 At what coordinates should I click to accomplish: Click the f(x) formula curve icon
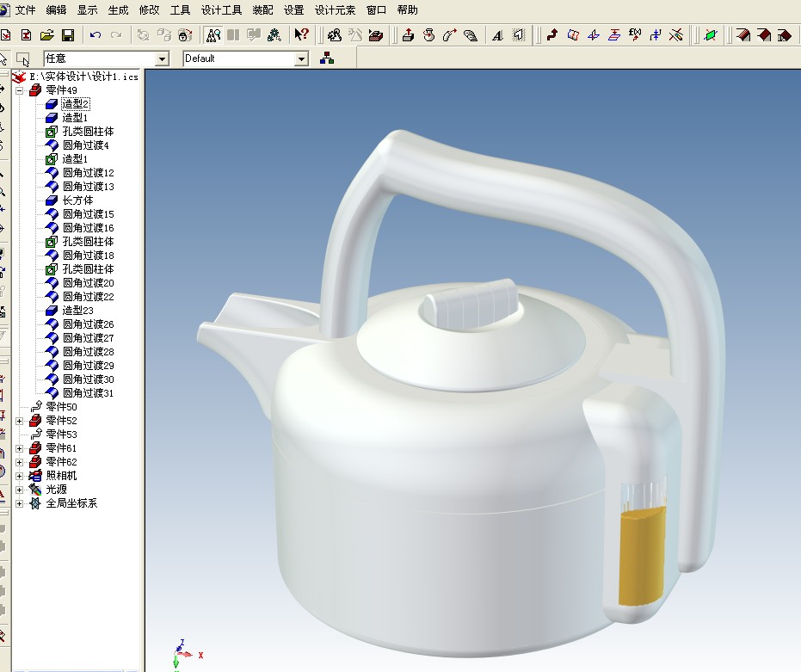pyautogui.click(x=635, y=35)
